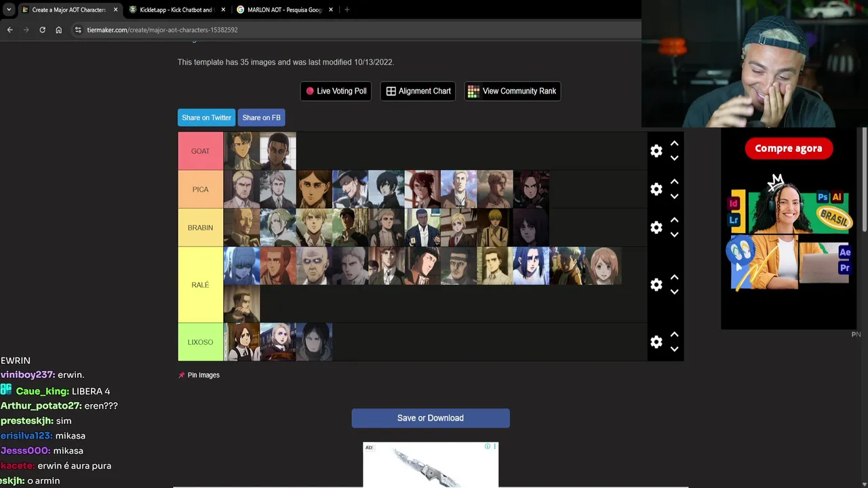The width and height of the screenshot is (868, 488).
Task: Open settings gear for BRABIN tier
Action: (656, 228)
